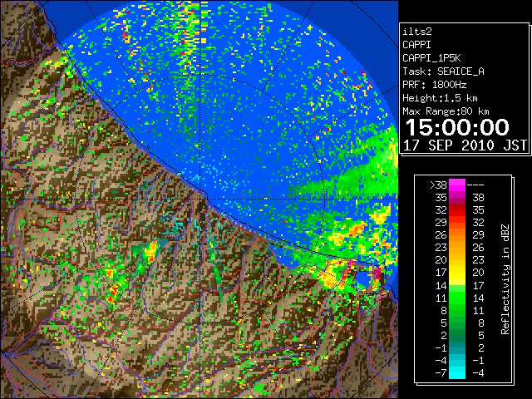Click the 15:00:00 timestamp
Screen dimensions: 532x399
(x=457, y=127)
